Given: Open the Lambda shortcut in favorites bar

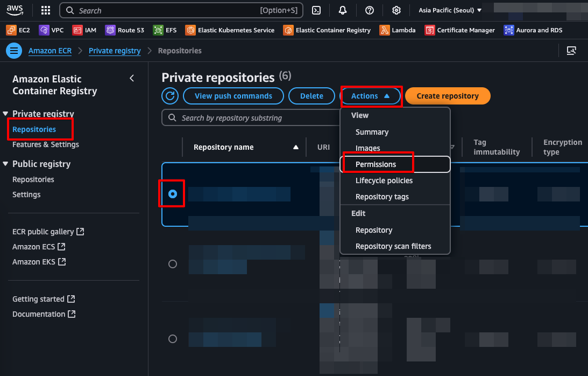Looking at the screenshot, I should pos(398,30).
